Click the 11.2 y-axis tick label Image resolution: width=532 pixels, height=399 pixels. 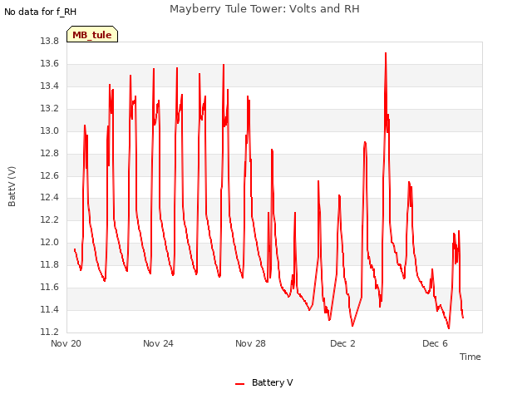tap(50, 332)
